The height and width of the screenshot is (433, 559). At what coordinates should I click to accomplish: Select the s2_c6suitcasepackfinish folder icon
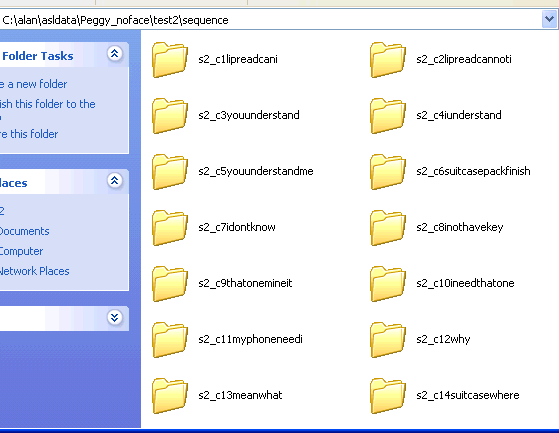click(x=388, y=171)
